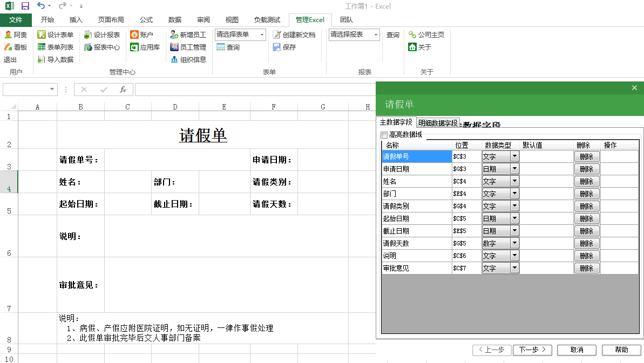Open data type dropdown for 请假类别
Screen dimensions: 644x363
[x=514, y=206]
